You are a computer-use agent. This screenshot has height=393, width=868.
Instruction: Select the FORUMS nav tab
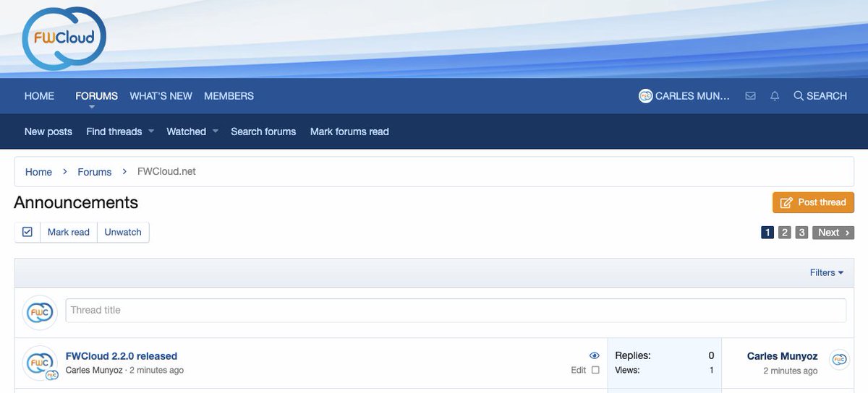coord(96,96)
